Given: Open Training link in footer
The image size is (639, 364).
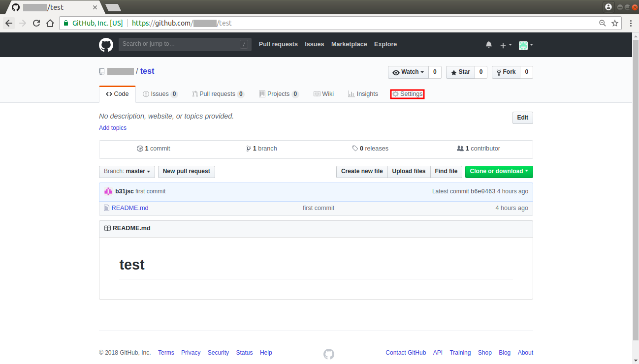Looking at the screenshot, I should 460,353.
